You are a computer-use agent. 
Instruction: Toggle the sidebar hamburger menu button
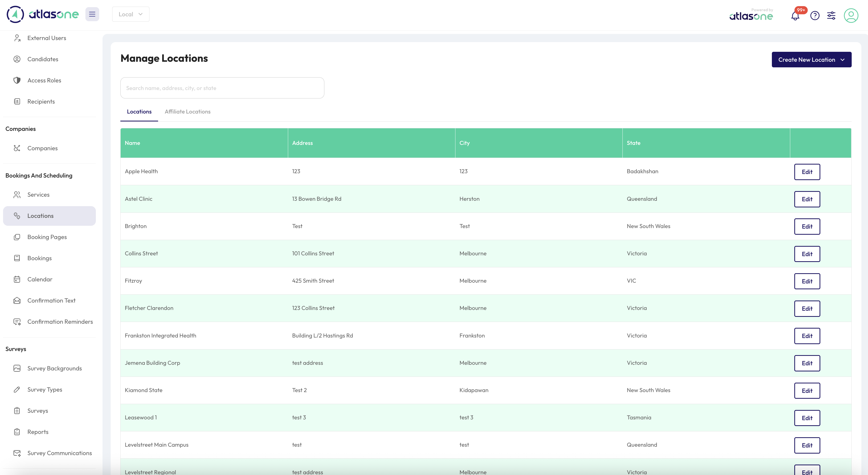tap(92, 14)
